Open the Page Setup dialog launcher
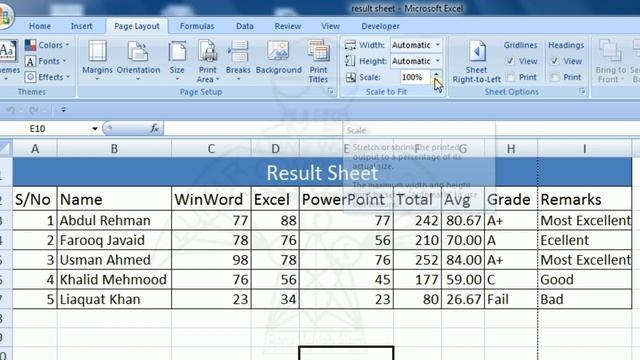 click(x=331, y=92)
